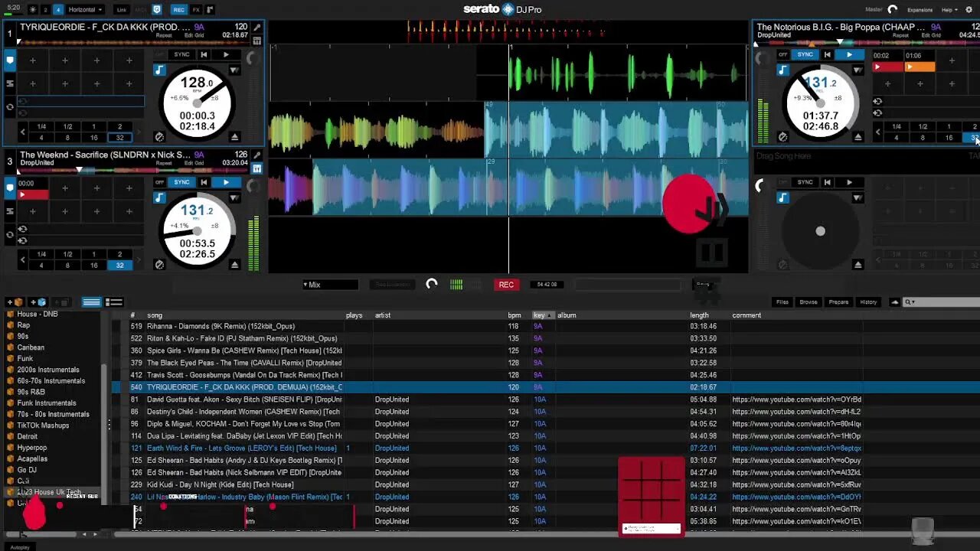Open tempo range dropdown on deck 1
Screen dimensions: 980x551
[x=234, y=70]
